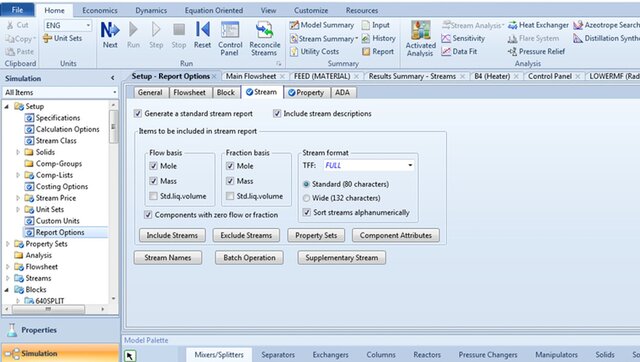Click the Run simulation icon
The width and height of the screenshot is (640, 362).
coord(133,30)
